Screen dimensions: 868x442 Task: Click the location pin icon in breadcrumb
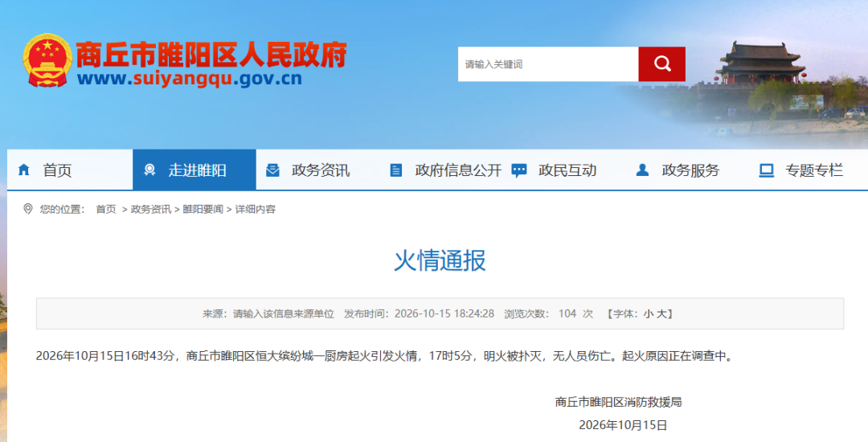(x=27, y=209)
